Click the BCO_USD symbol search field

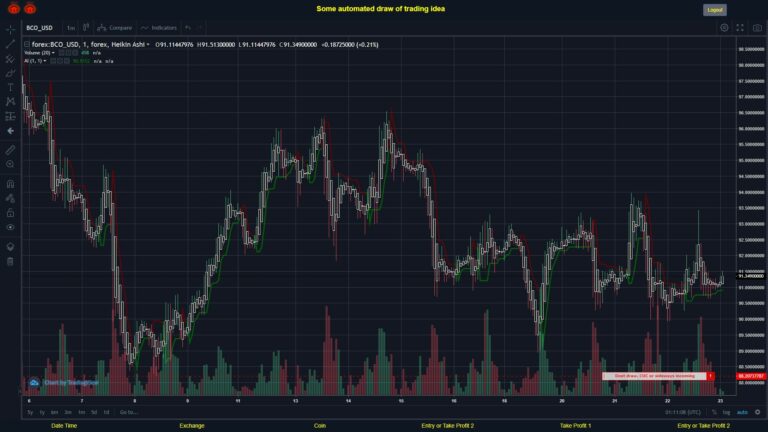point(40,28)
